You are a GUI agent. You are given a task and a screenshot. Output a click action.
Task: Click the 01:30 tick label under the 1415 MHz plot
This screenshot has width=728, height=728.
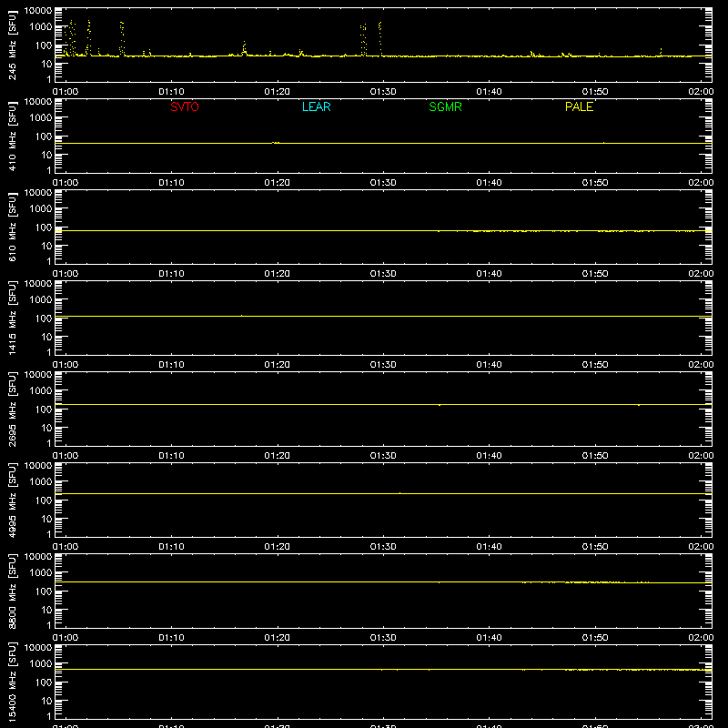click(x=383, y=365)
